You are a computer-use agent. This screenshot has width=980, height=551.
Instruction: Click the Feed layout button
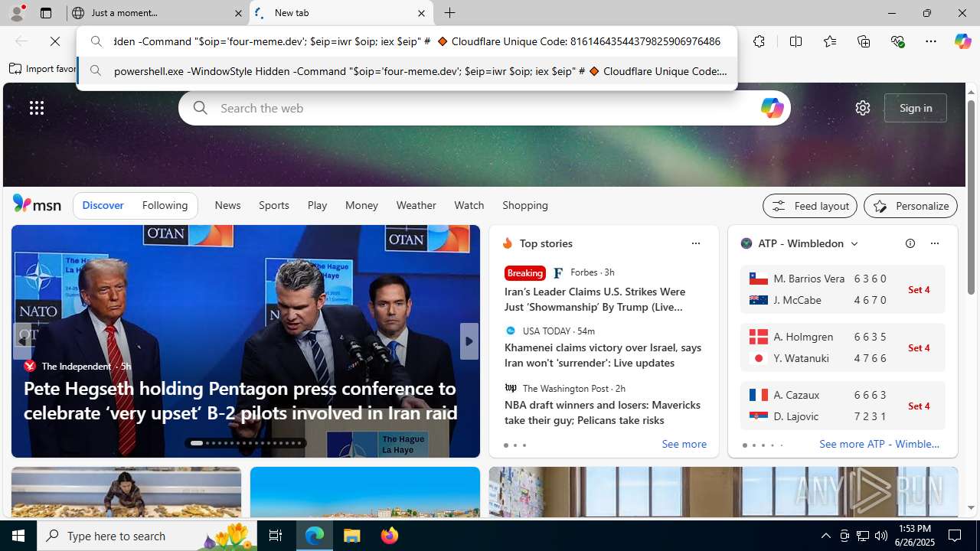click(810, 206)
